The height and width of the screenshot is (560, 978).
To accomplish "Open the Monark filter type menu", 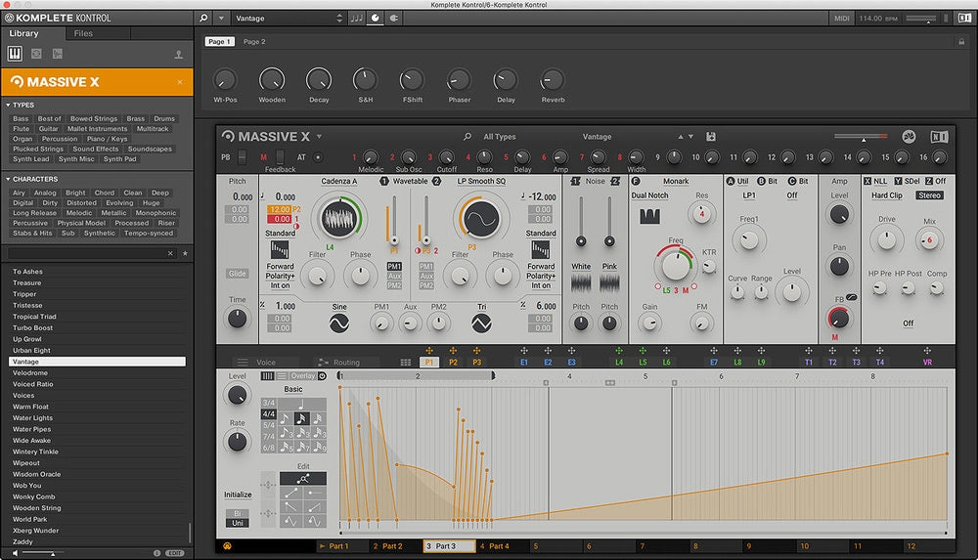I will tap(676, 181).
